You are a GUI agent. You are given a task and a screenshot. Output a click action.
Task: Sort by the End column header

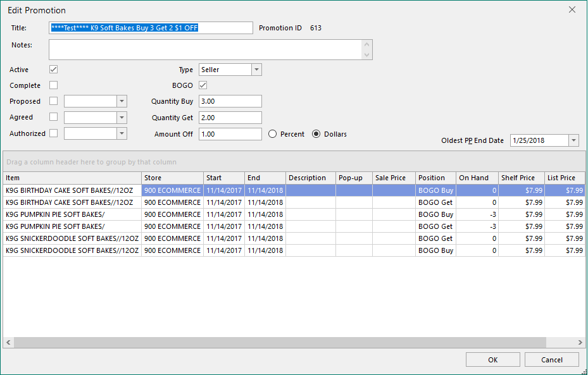coord(265,178)
